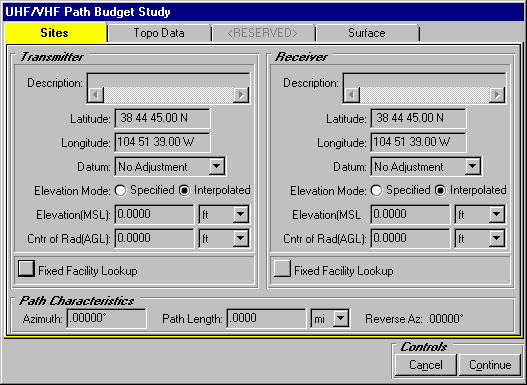The image size is (527, 385).
Task: Click the Continue button
Action: click(x=490, y=365)
